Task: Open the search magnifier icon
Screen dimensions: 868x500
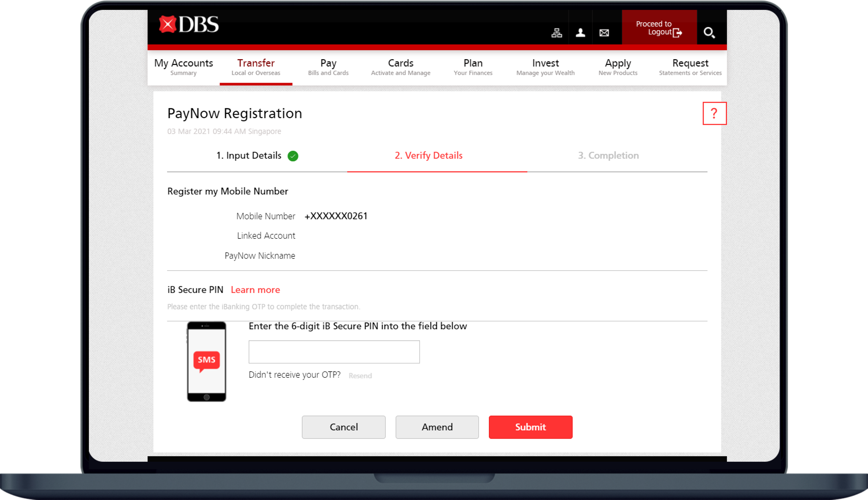Action: point(709,32)
